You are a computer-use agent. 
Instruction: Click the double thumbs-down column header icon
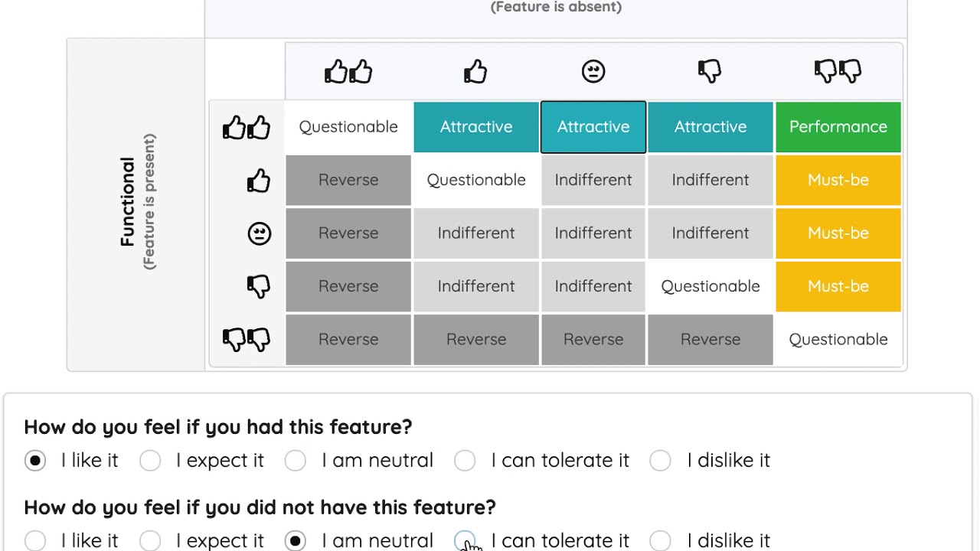click(838, 72)
